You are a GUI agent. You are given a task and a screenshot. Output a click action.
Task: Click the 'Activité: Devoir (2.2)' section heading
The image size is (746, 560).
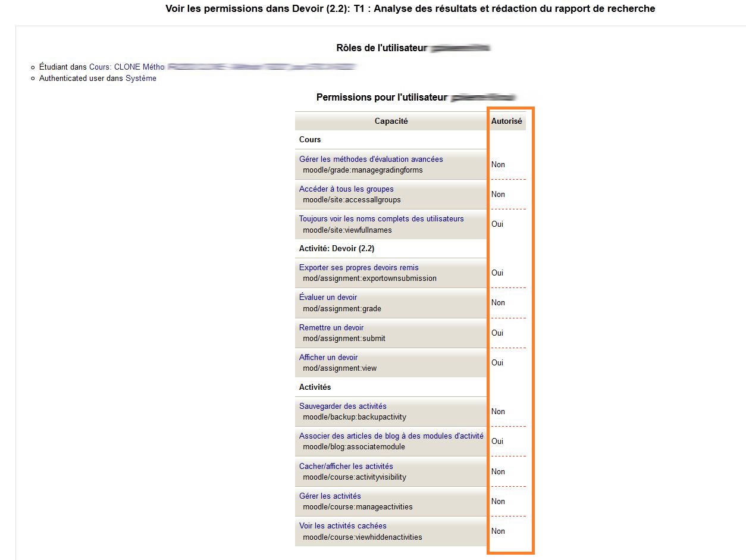tap(337, 248)
